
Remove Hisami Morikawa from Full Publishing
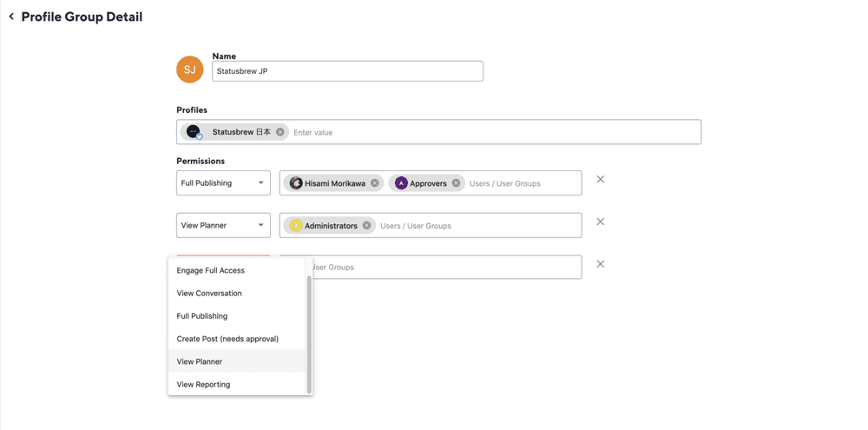(375, 183)
